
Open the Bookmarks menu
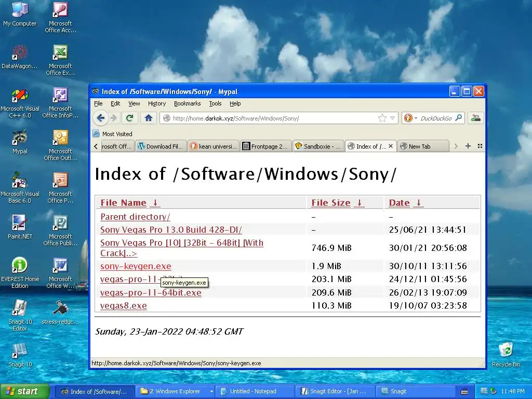[187, 103]
